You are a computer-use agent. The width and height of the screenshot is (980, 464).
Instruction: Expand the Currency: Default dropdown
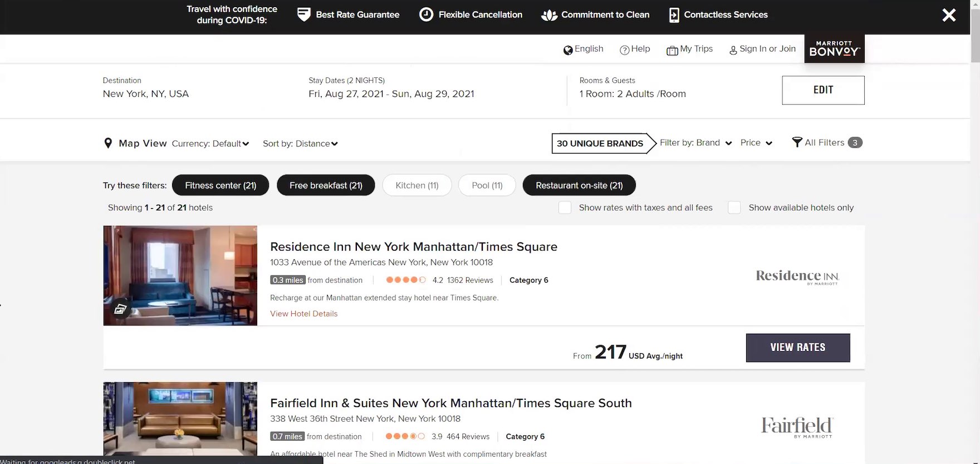(x=210, y=144)
